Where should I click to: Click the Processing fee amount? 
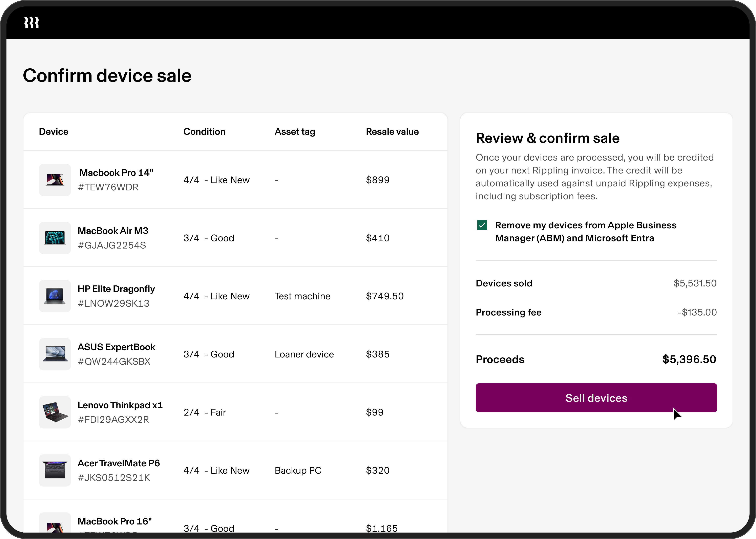(x=697, y=312)
